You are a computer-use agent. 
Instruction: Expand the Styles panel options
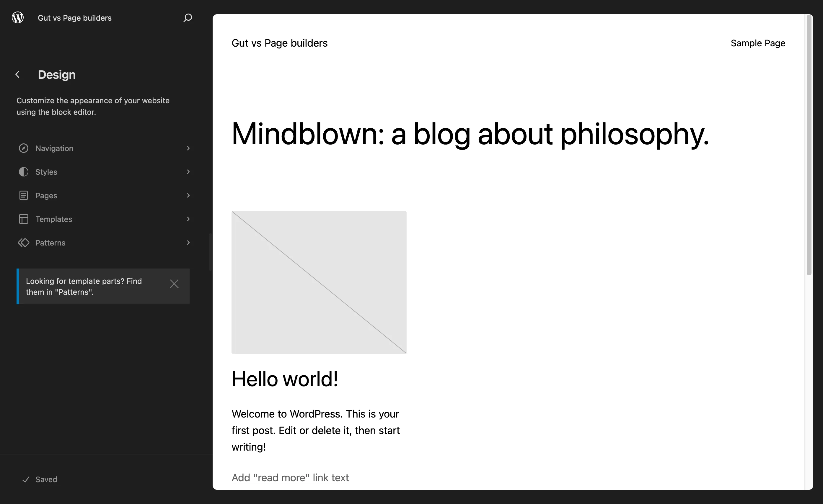tap(188, 171)
